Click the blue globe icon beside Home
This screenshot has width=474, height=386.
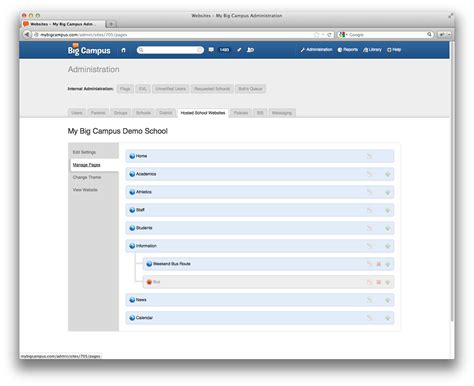[x=132, y=156]
